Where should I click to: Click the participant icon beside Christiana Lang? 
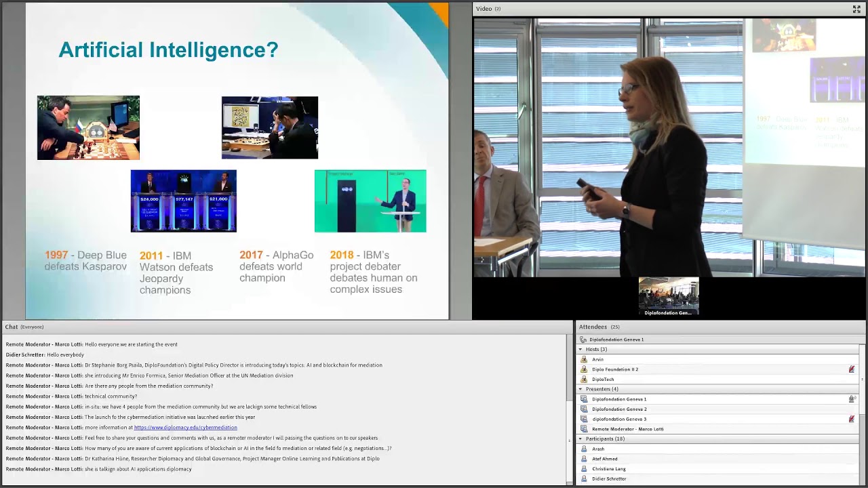[x=584, y=469]
